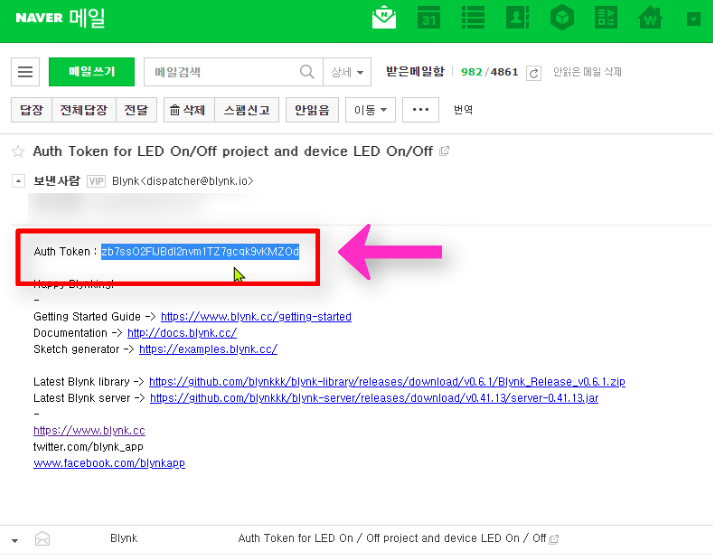The image size is (713, 560).
Task: Open the www.facebook.com/blynkapp link
Action: click(109, 463)
